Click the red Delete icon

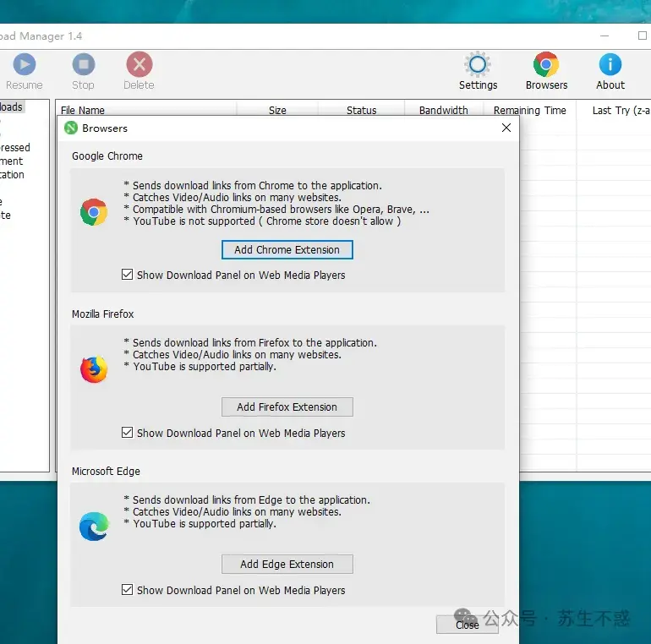(x=139, y=65)
